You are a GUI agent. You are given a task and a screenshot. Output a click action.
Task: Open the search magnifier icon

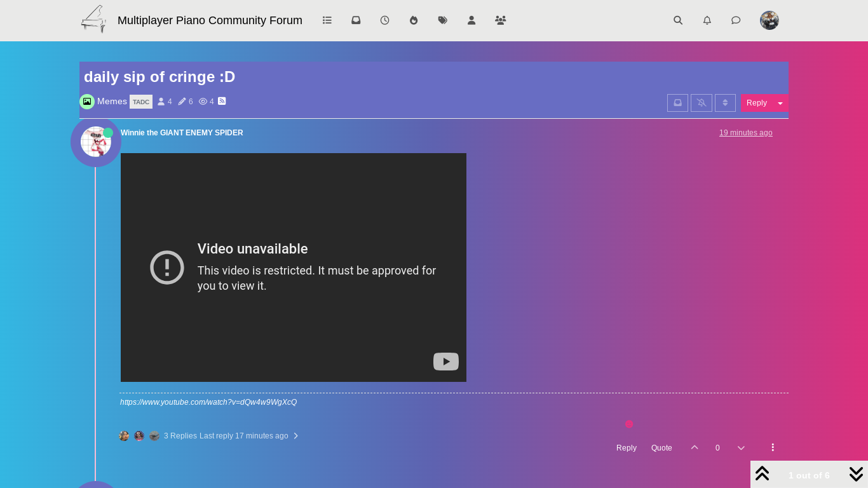point(678,20)
